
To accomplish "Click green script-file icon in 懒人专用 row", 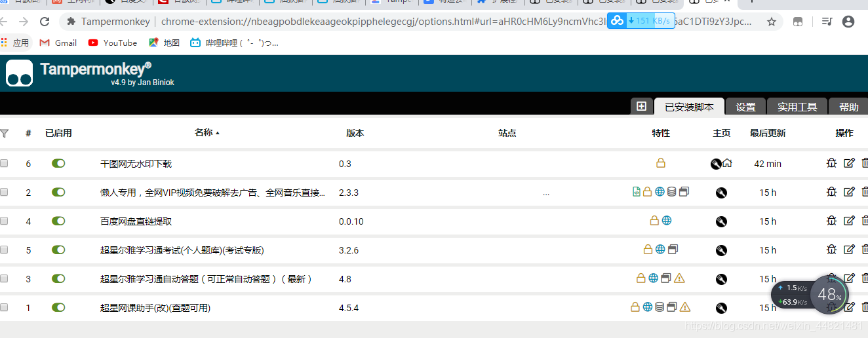I will 636,192.
